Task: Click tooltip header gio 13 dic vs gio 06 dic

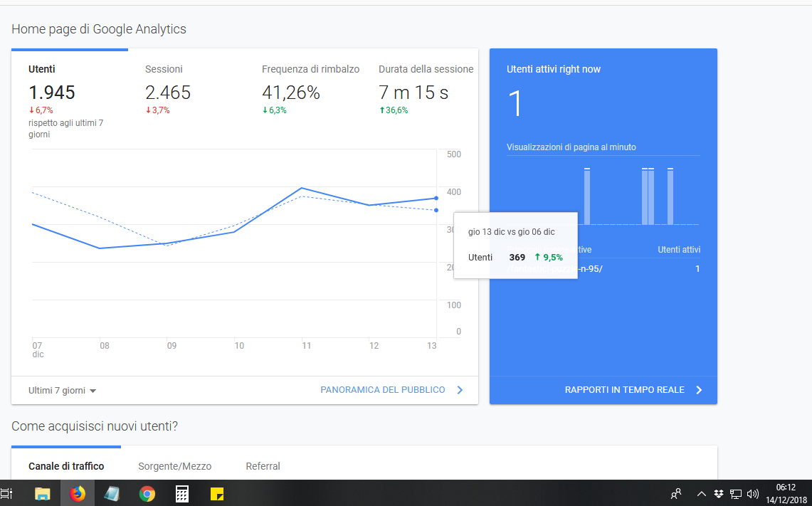Action: 511,232
